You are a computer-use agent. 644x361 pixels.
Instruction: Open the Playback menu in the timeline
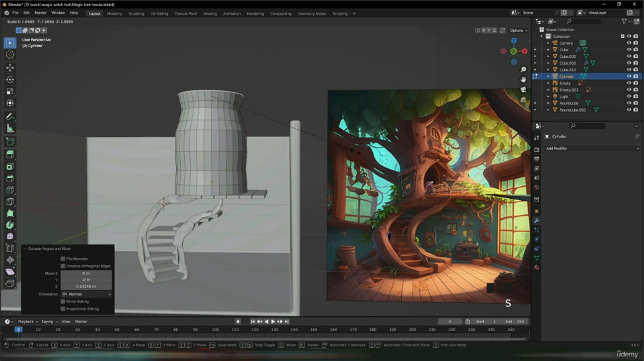coord(27,322)
